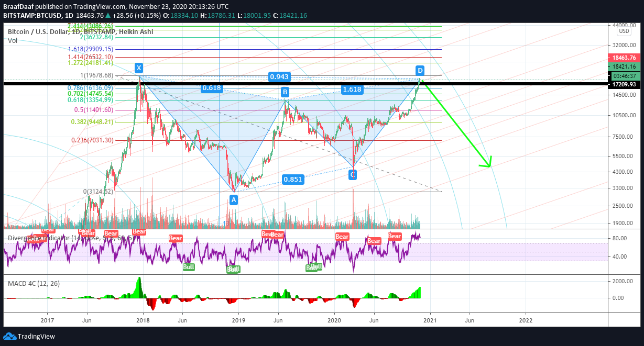Click the L:18001.95 low value in the header
644x346 pixels.
point(255,16)
